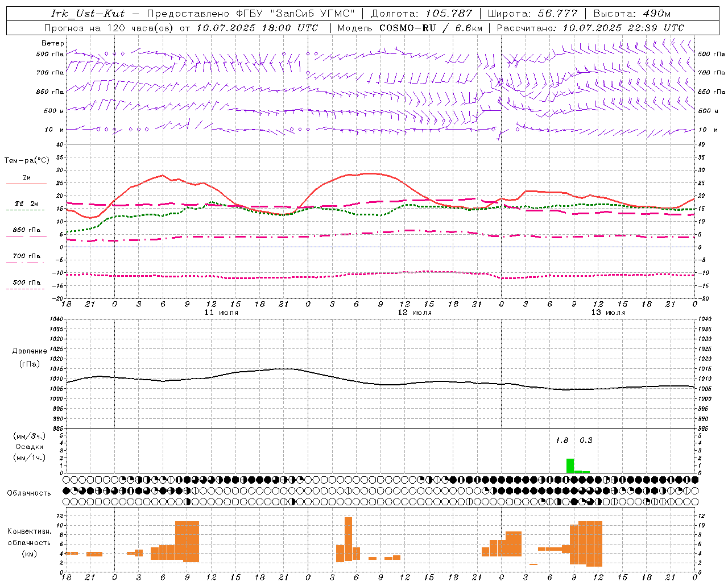Click the station name Irk_Ust-Kut
This screenshot has width=728, height=582.
tap(88, 14)
